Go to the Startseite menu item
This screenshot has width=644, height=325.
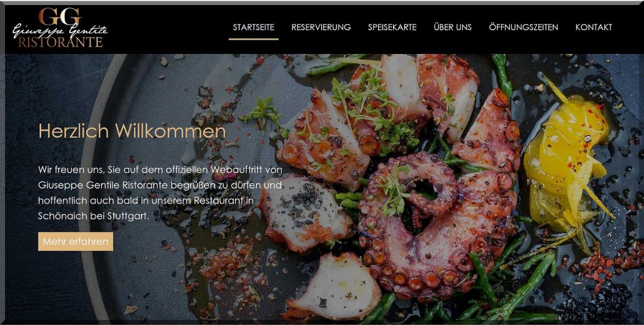[x=253, y=27]
